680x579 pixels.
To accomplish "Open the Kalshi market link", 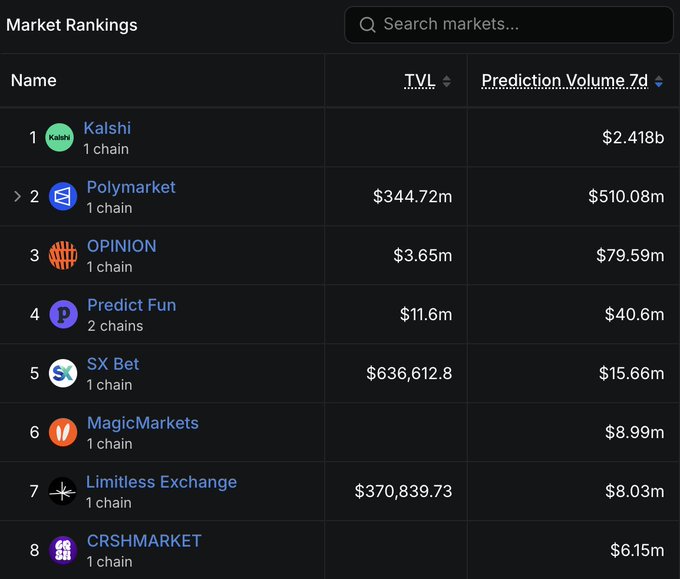I will tap(107, 128).
